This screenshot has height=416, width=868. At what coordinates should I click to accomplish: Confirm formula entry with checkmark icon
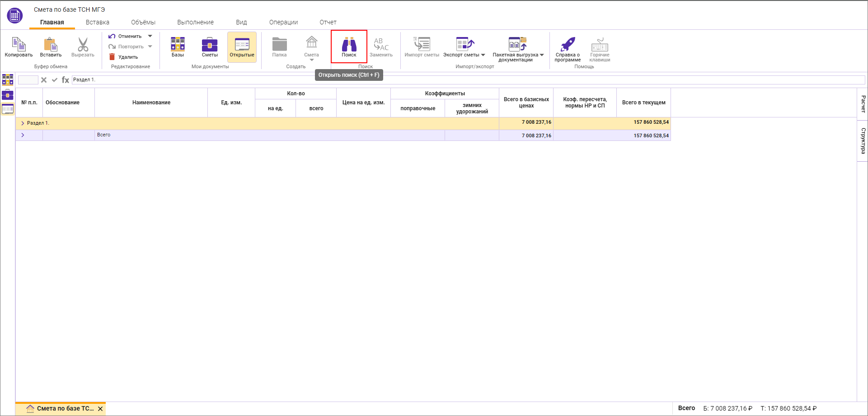point(55,80)
